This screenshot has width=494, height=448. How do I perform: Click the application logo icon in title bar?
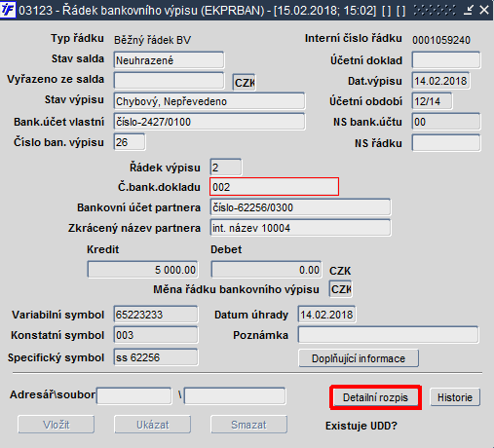click(x=8, y=10)
